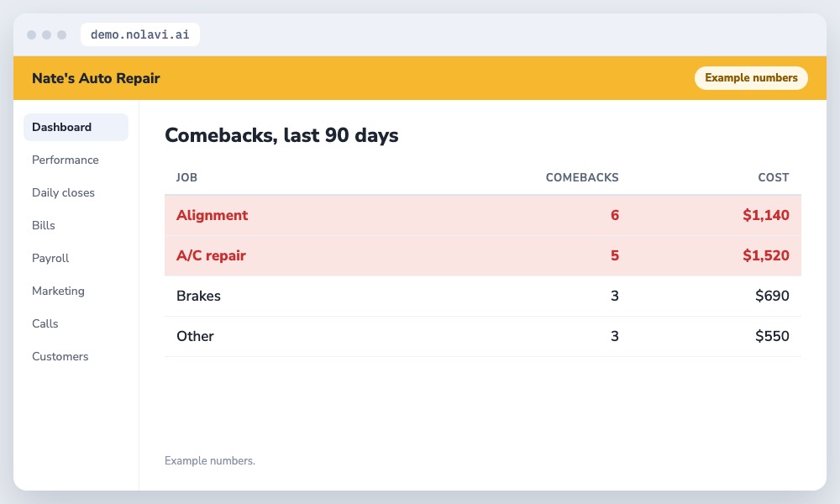Click the middle gray window dot
Image resolution: width=840 pixels, height=504 pixels.
point(46,34)
